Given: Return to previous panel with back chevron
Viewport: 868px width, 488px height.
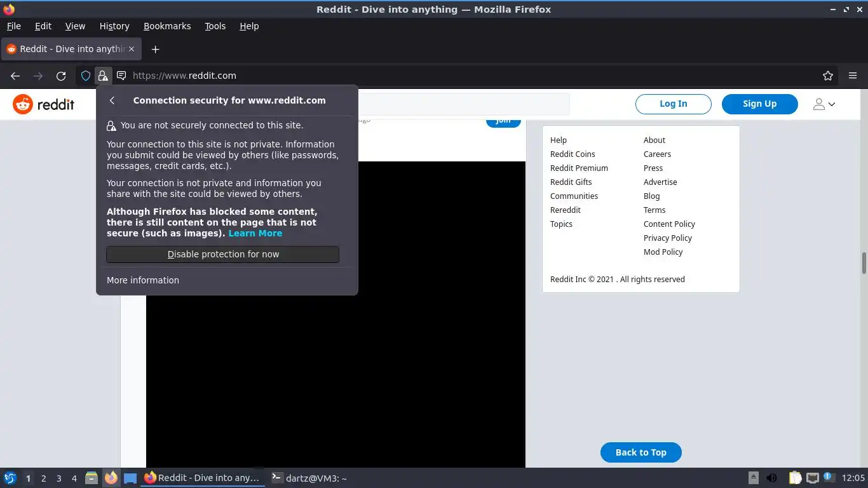Looking at the screenshot, I should coord(112,100).
